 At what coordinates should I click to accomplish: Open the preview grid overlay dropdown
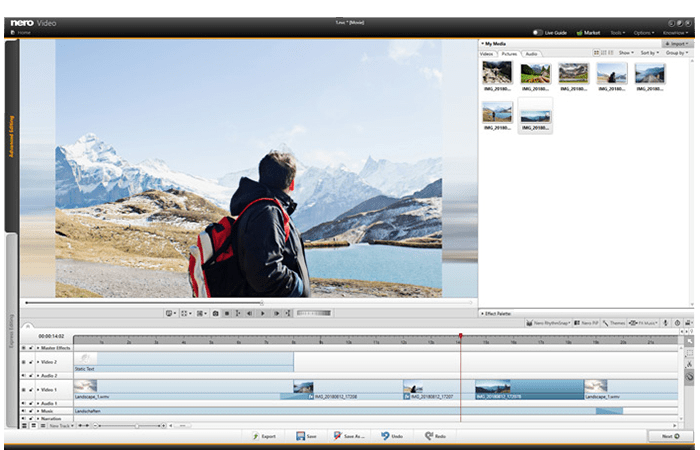[x=202, y=313]
